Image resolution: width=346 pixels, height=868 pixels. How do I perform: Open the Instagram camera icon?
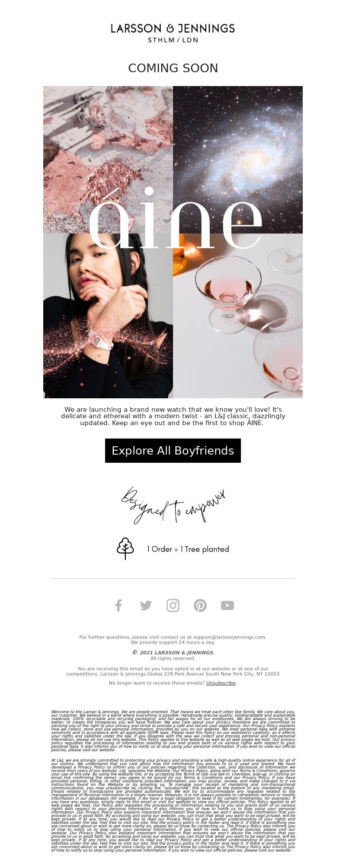point(173,605)
